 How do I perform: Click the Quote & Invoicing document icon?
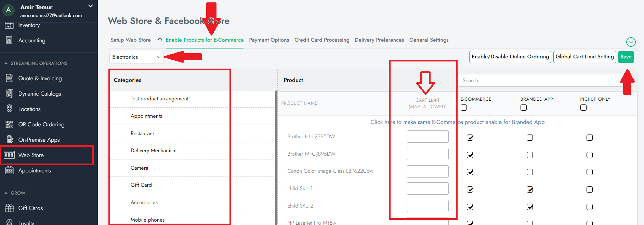point(9,78)
